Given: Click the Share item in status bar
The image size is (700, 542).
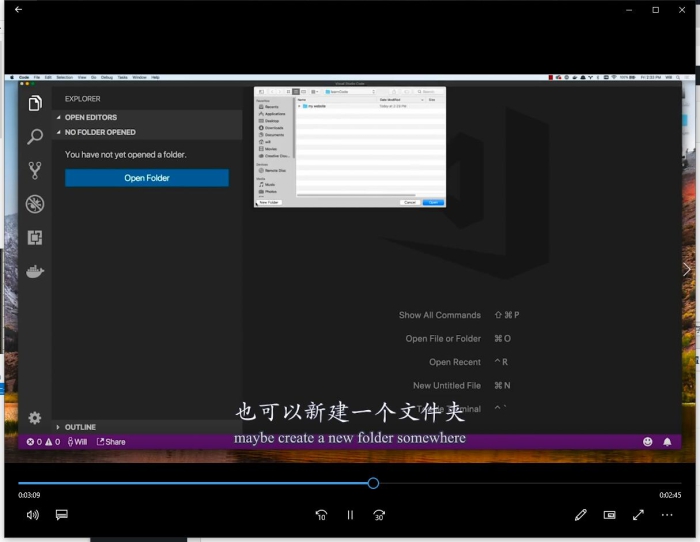Looking at the screenshot, I should [111, 442].
